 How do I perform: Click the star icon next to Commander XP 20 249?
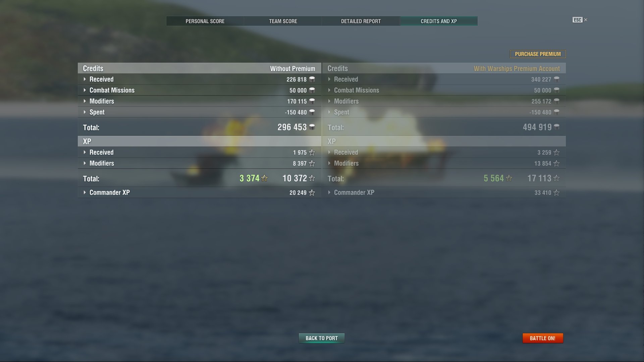pyautogui.click(x=312, y=193)
